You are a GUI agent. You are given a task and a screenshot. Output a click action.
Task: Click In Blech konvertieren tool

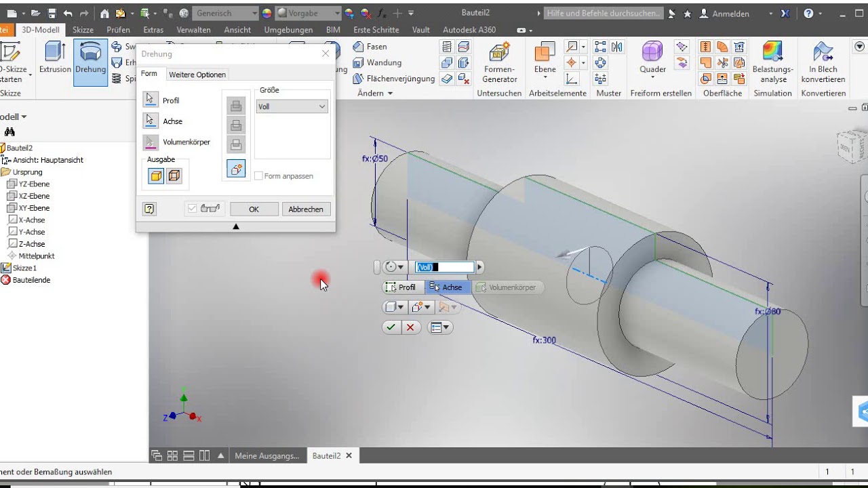(823, 62)
